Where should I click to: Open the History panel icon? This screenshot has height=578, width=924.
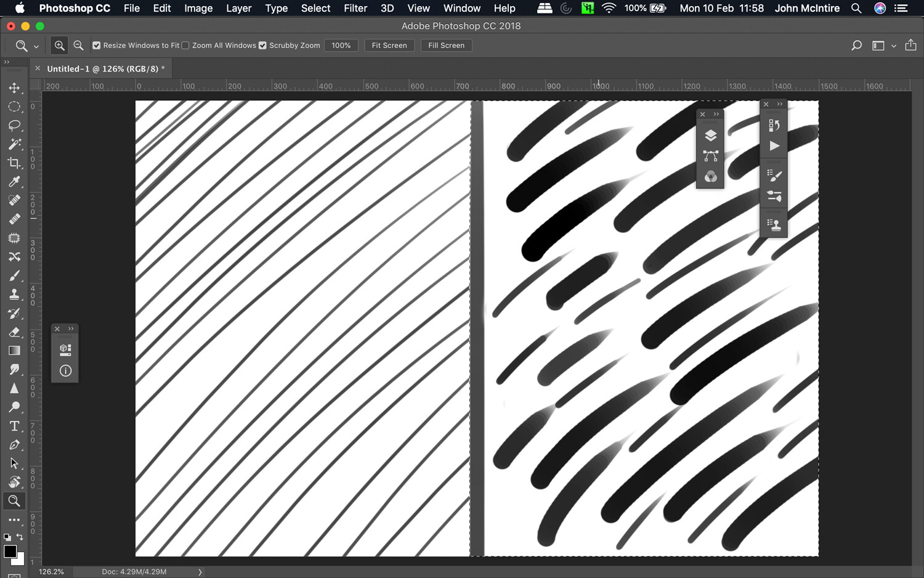(x=774, y=124)
